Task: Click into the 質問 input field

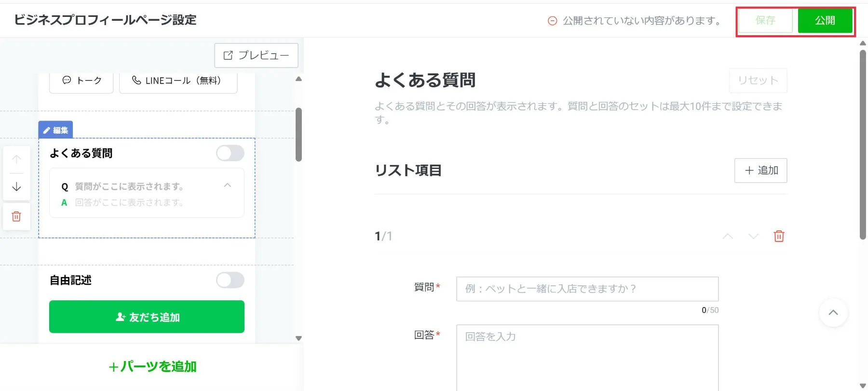Action: click(587, 289)
